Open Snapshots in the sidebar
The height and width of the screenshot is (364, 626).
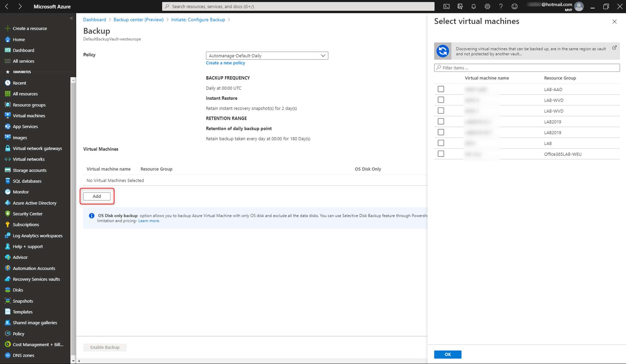23,301
